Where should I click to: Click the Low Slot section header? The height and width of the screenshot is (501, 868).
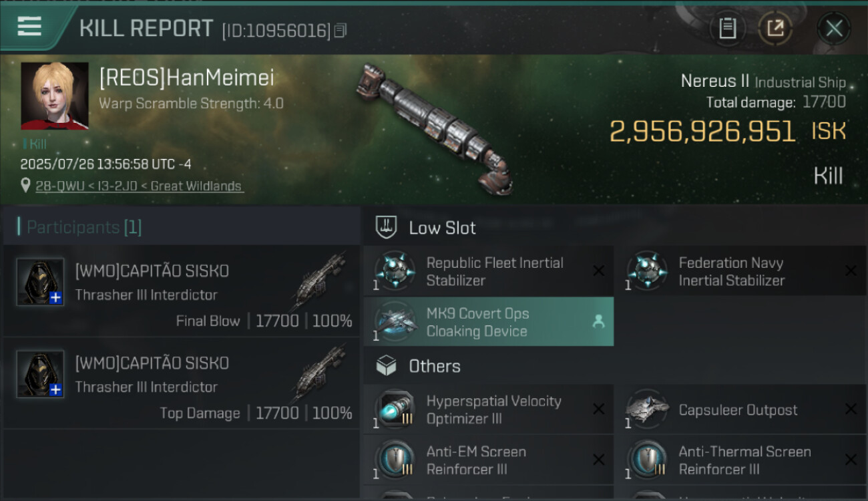click(x=442, y=228)
